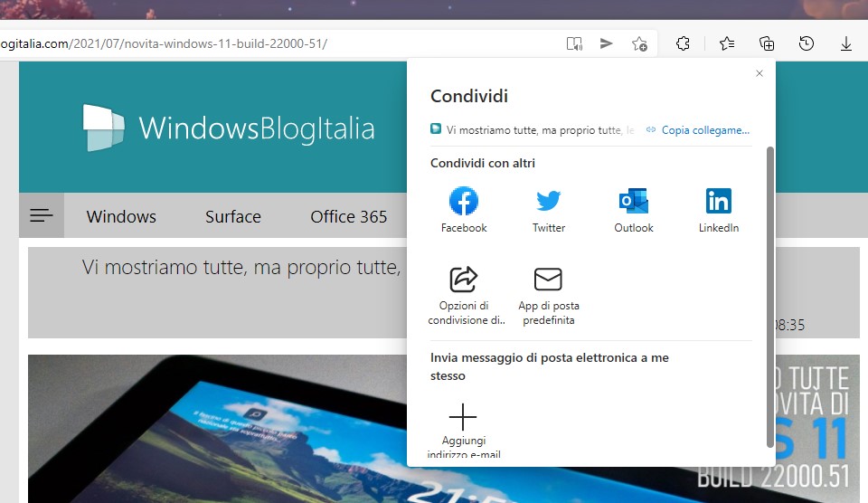This screenshot has width=868, height=503.
Task: Share the page via Twitter
Action: [x=549, y=210]
